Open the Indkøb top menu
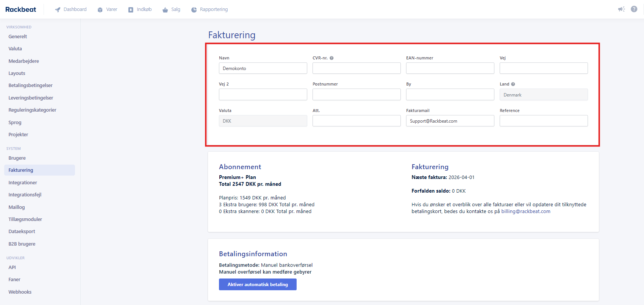 tap(140, 9)
